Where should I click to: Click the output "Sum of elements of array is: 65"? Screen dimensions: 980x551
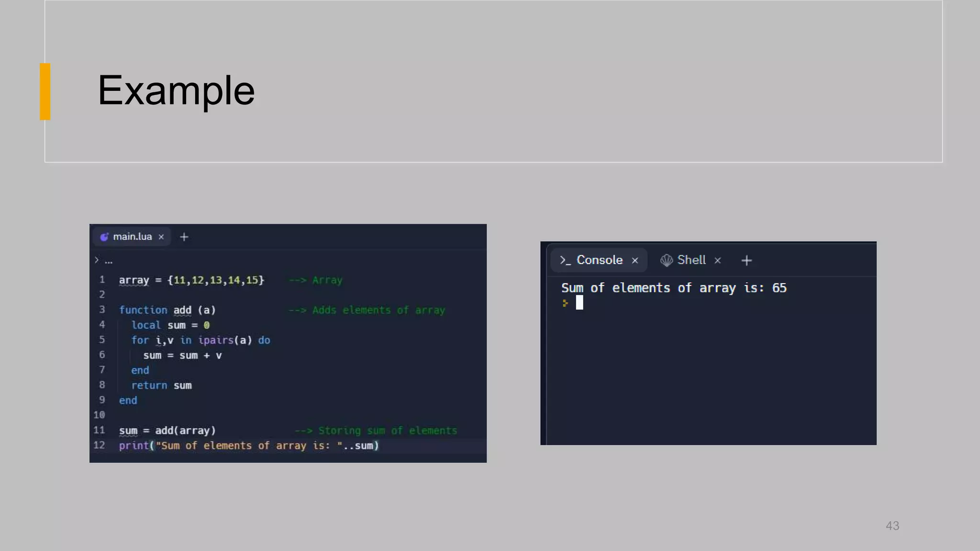coord(674,288)
